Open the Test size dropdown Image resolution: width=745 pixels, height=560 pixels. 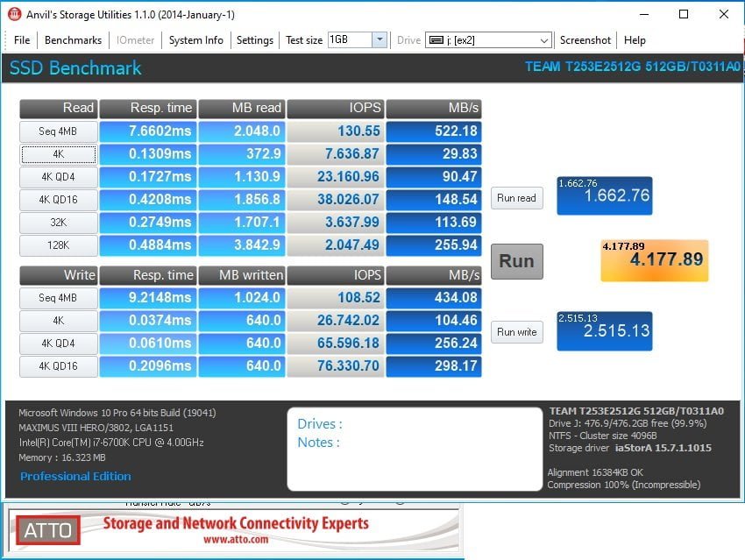click(x=379, y=40)
